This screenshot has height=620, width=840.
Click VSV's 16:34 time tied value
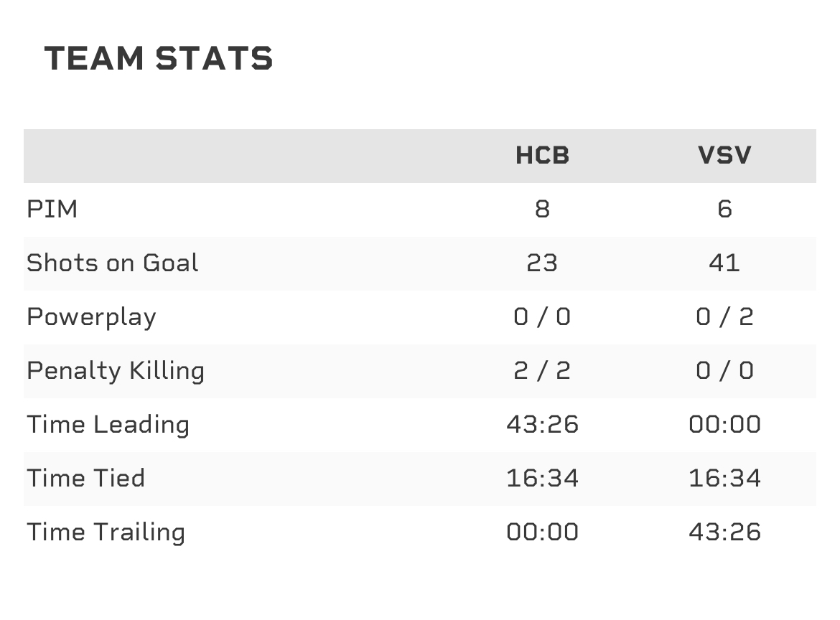(x=724, y=479)
